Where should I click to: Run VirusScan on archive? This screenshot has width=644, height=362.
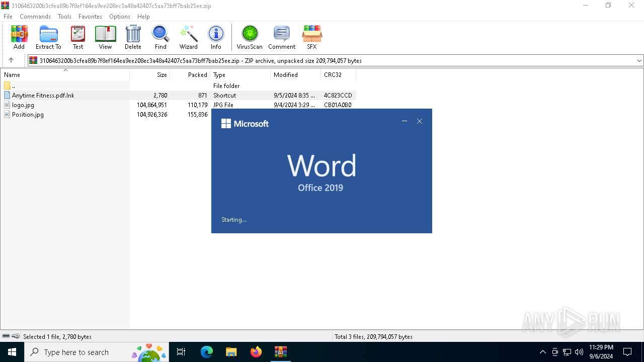250,37
